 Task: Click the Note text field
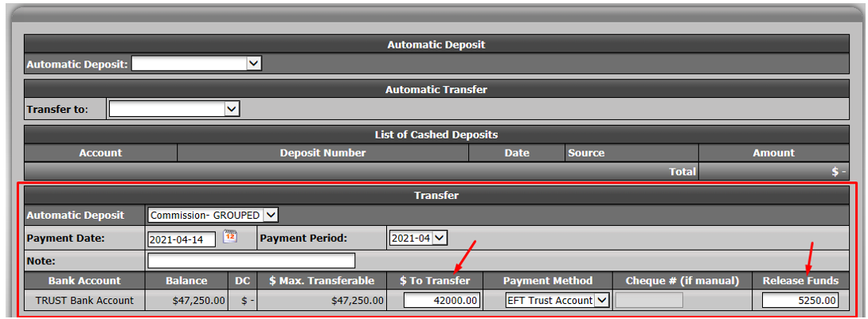click(x=252, y=260)
